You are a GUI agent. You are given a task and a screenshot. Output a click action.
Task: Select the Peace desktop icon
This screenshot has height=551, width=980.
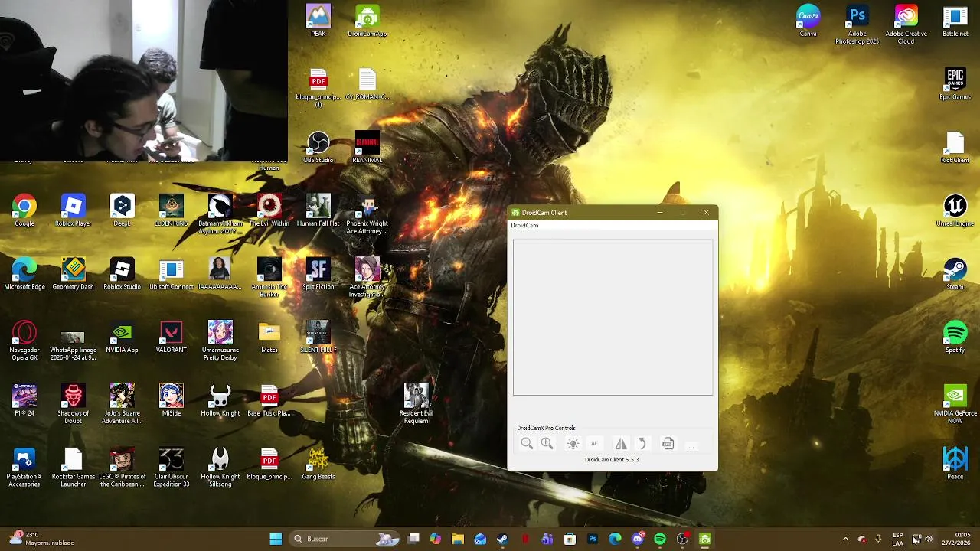click(x=955, y=464)
